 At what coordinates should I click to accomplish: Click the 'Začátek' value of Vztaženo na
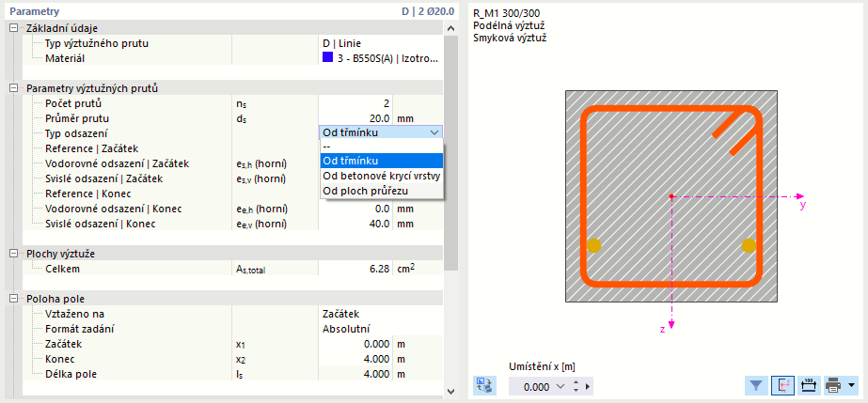[341, 314]
